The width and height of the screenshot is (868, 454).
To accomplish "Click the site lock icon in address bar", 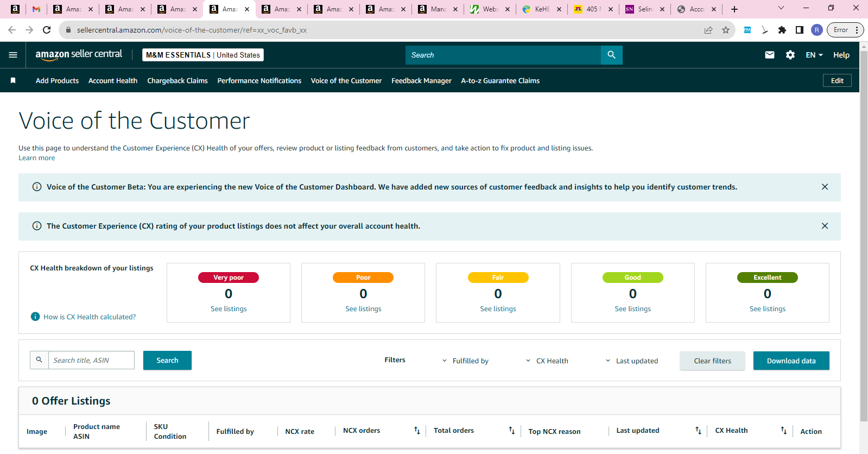I will pos(68,30).
